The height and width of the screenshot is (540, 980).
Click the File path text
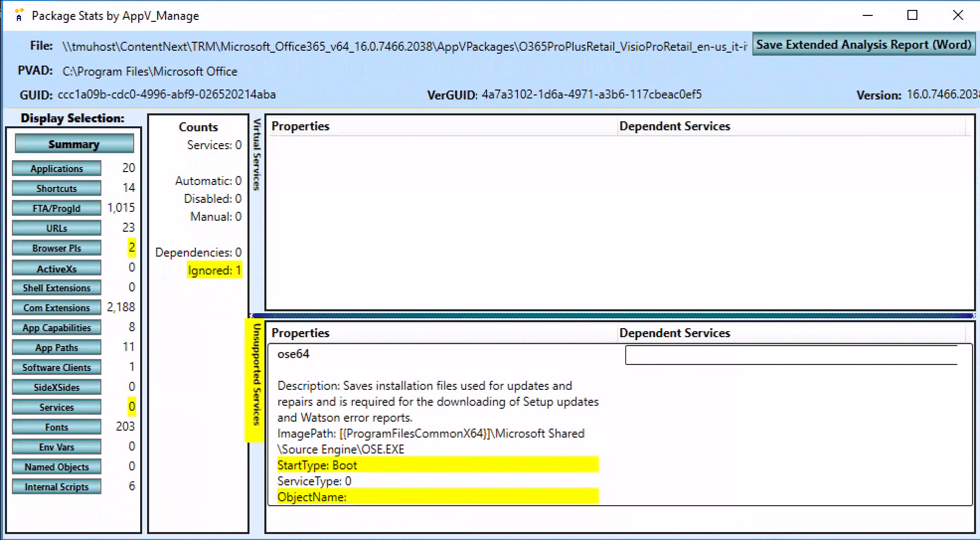405,47
